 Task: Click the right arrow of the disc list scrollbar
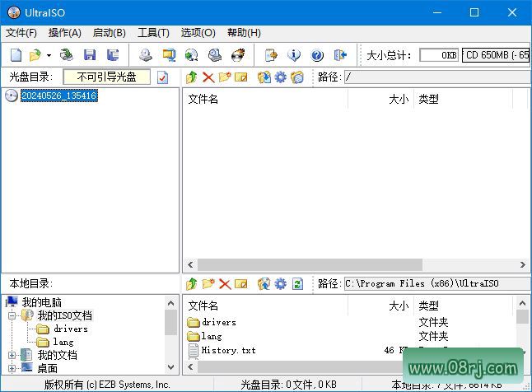point(522,264)
